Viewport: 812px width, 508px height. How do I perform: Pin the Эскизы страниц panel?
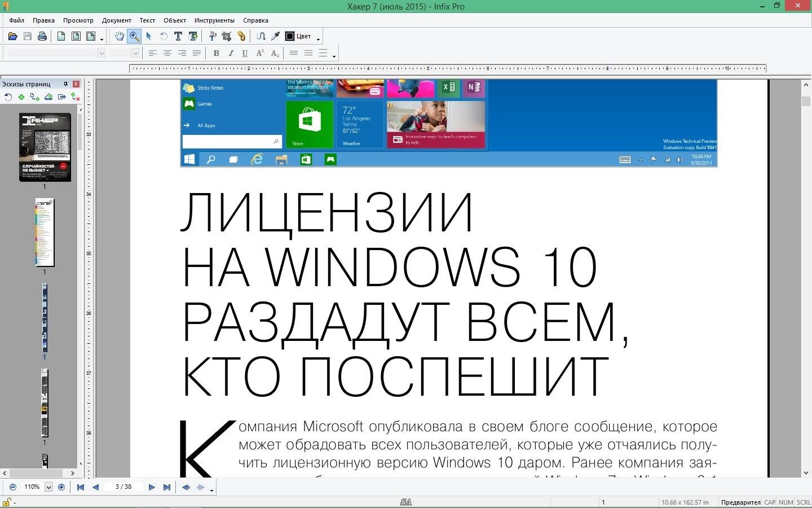65,84
